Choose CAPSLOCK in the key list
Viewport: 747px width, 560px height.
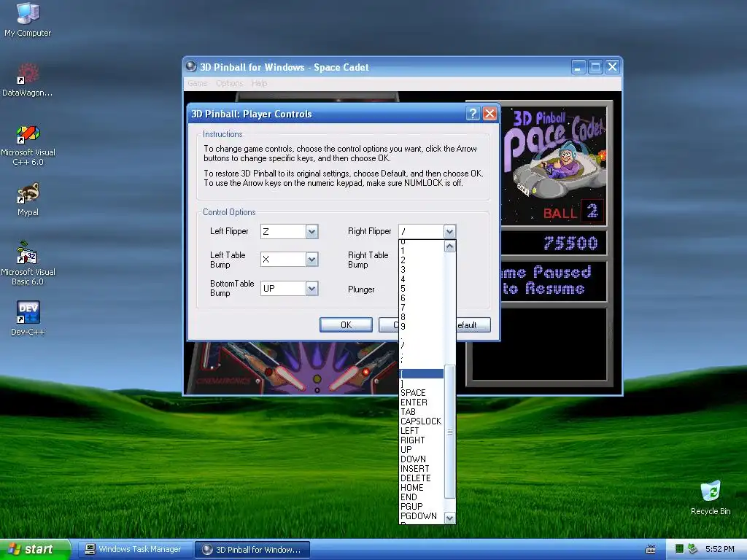point(421,421)
